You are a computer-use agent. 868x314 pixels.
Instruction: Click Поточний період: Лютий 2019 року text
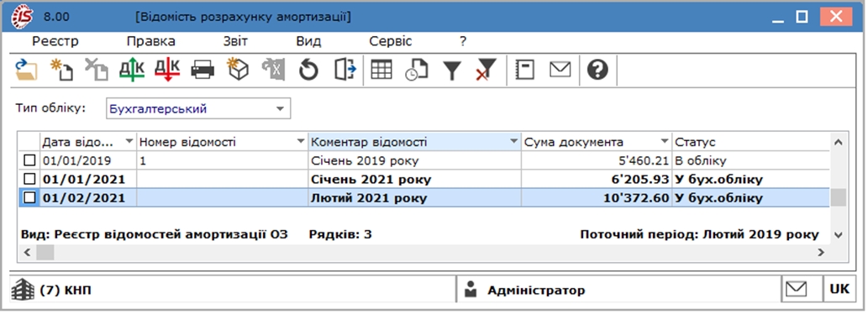[699, 234]
